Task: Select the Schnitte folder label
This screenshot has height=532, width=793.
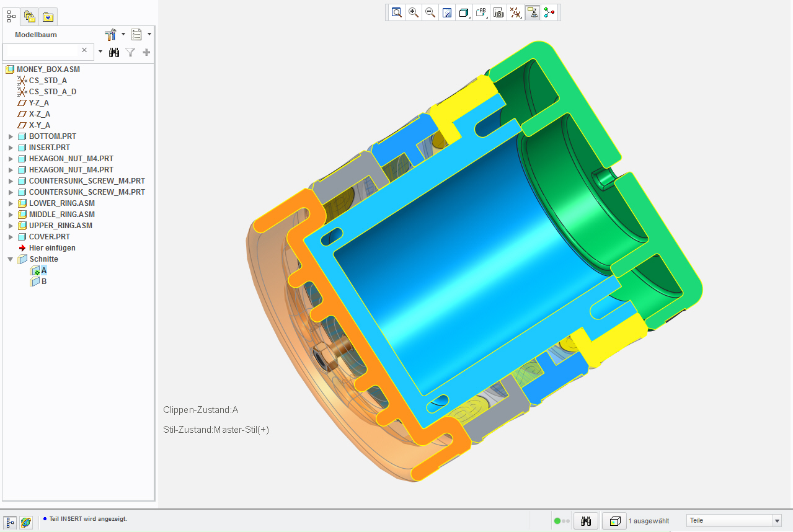Action: (43, 259)
